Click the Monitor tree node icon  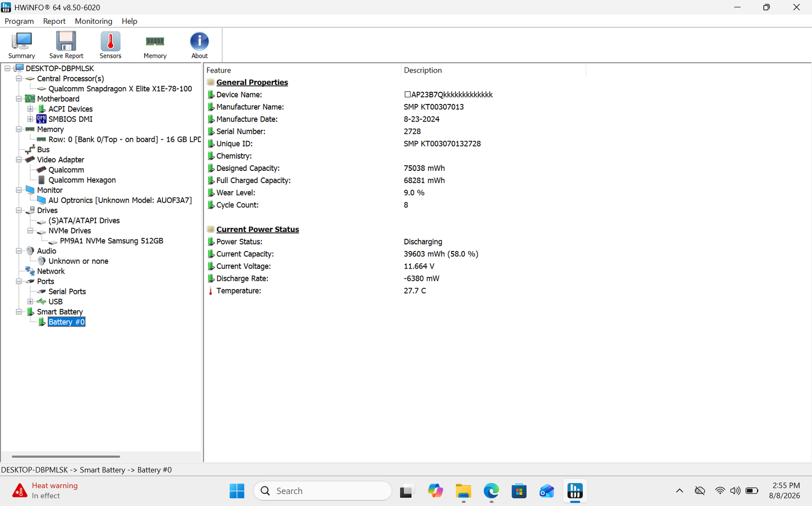tap(30, 190)
